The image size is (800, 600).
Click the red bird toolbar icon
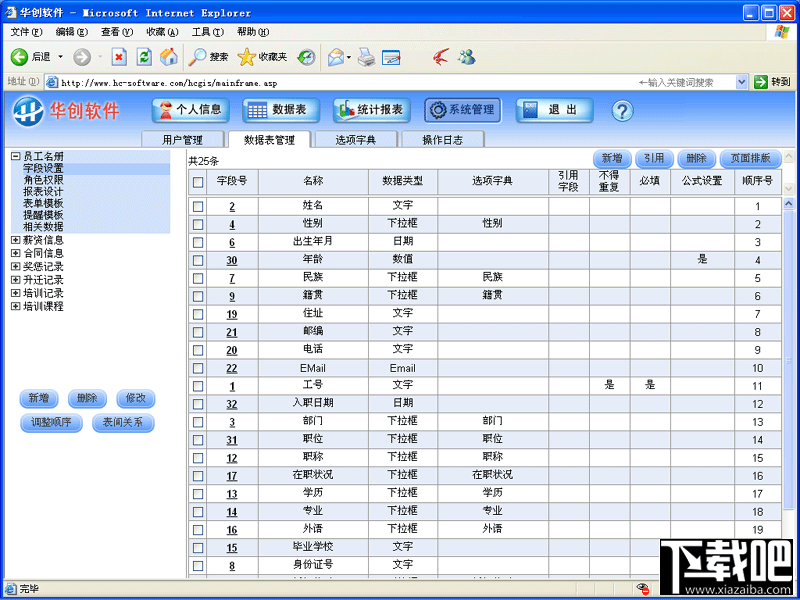(441, 57)
